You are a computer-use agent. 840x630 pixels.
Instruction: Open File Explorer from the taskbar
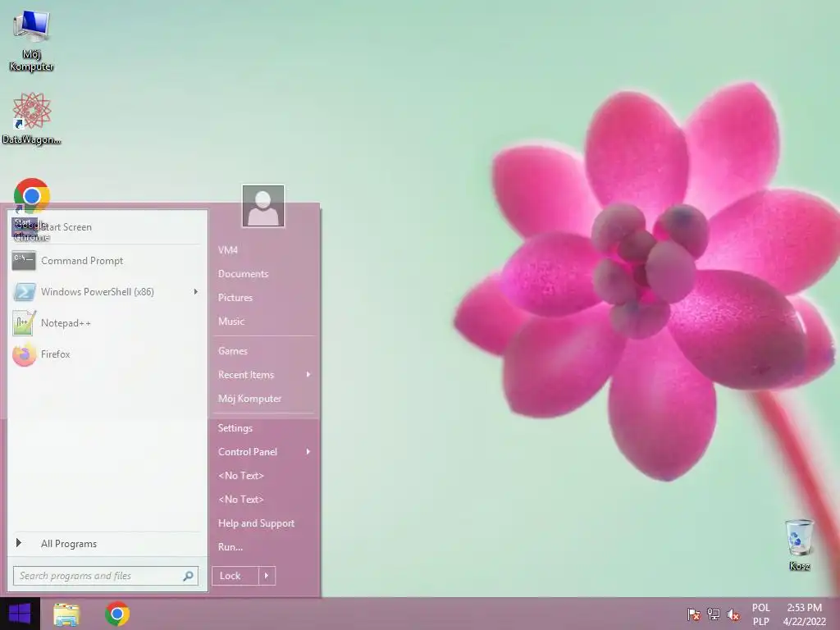pyautogui.click(x=66, y=614)
